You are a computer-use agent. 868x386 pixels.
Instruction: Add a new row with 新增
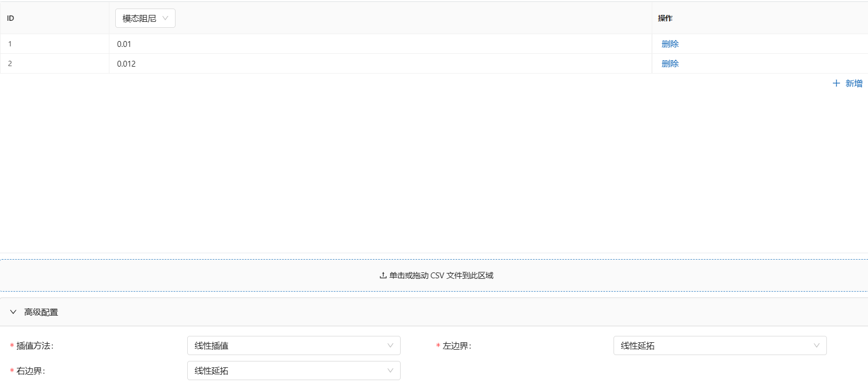pyautogui.click(x=848, y=83)
